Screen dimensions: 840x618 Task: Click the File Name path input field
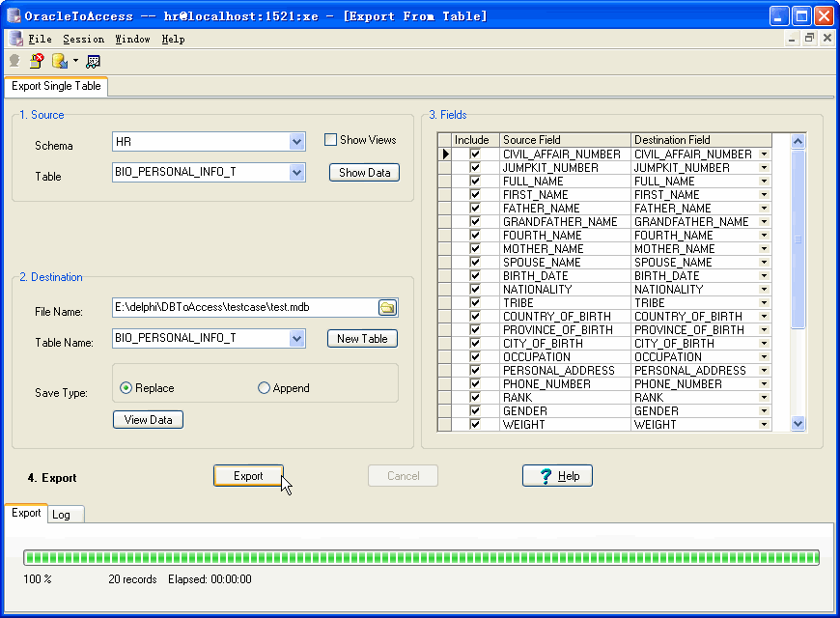click(x=245, y=307)
